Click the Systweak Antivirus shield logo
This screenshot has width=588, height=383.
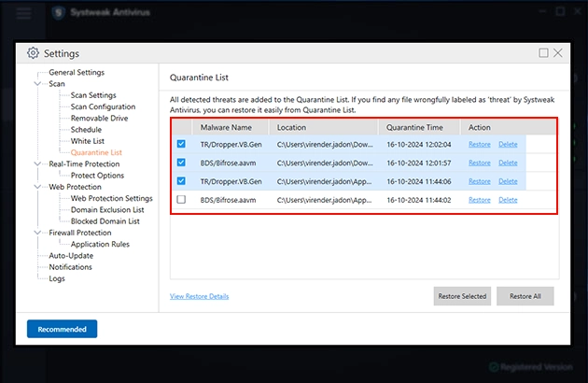coord(60,13)
